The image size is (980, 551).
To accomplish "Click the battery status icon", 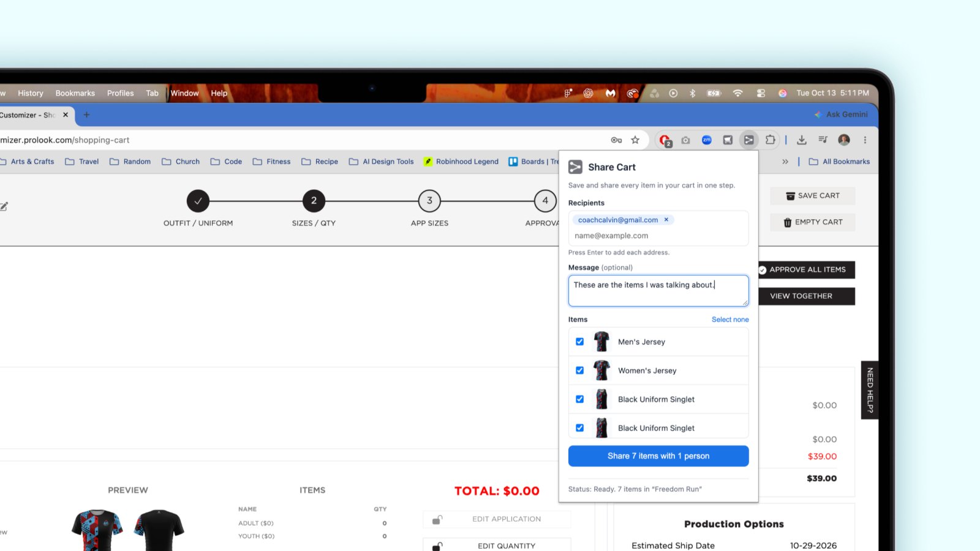I will [714, 93].
